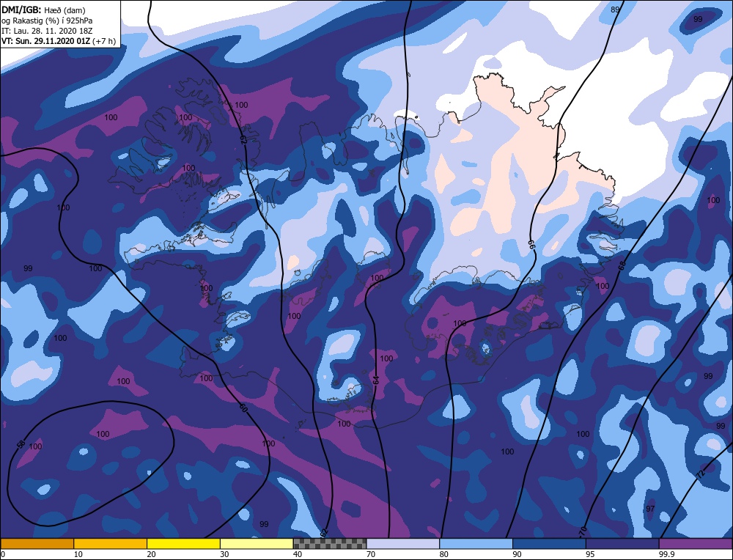The width and height of the screenshot is (733, 560).
Task: Click the contour label '68' on the eastern line
Action: tap(622, 265)
